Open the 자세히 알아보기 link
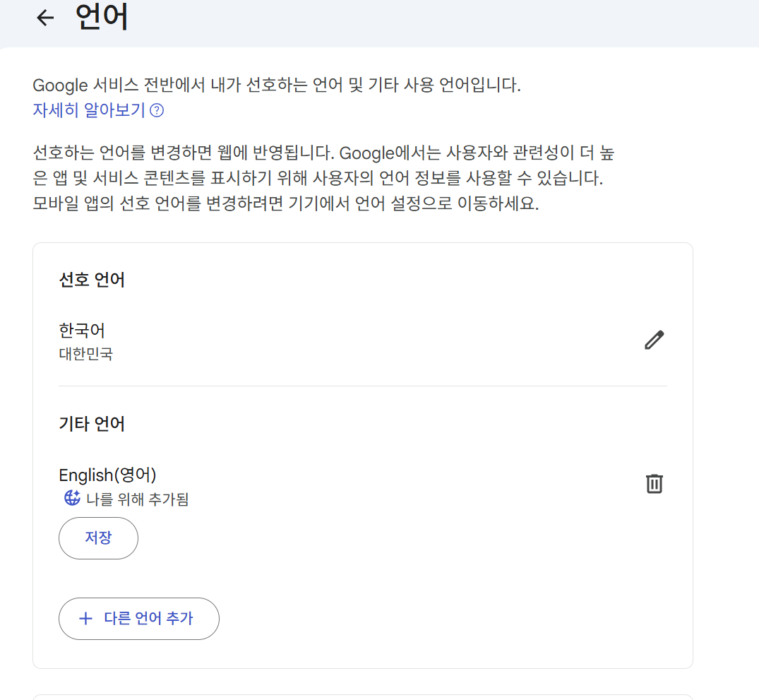Viewport: 759px width, 700px height. tap(89, 111)
